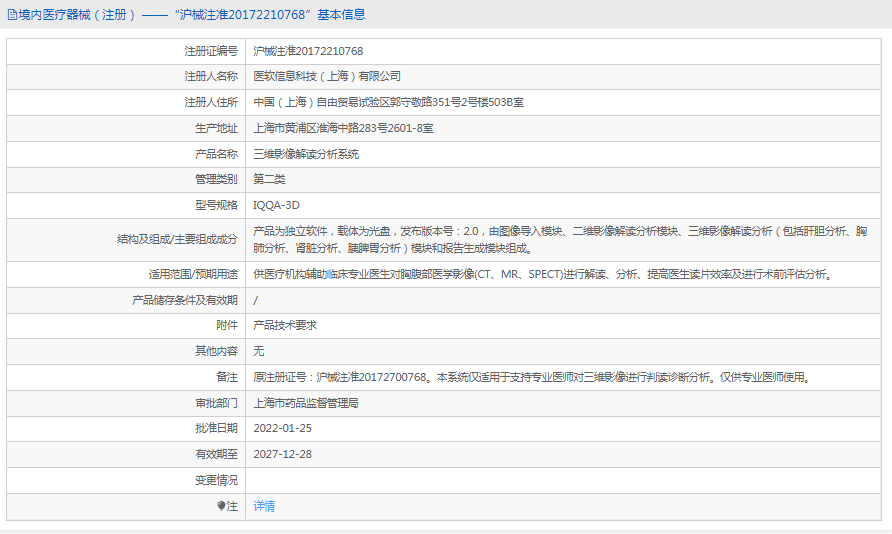Select expiry date 2027-12-28
Screen dimensions: 892x534
tap(282, 454)
